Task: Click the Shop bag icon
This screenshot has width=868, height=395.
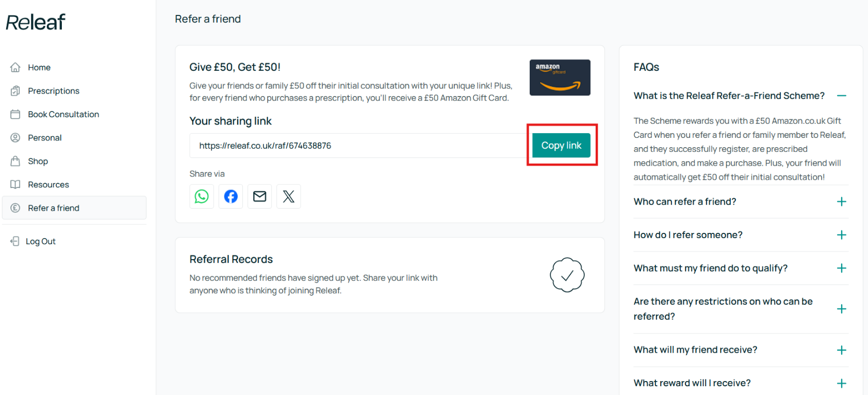Action: pyautogui.click(x=15, y=161)
